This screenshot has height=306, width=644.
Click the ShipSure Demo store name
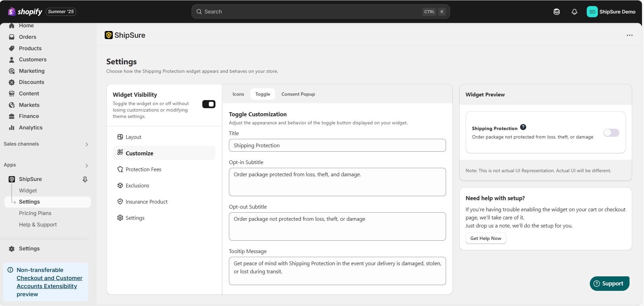click(x=617, y=12)
